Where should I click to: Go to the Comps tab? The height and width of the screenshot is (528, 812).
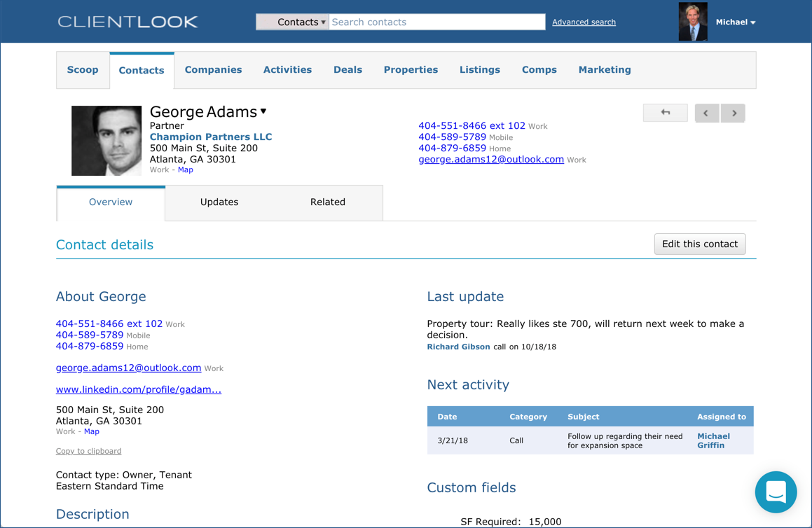coord(539,70)
